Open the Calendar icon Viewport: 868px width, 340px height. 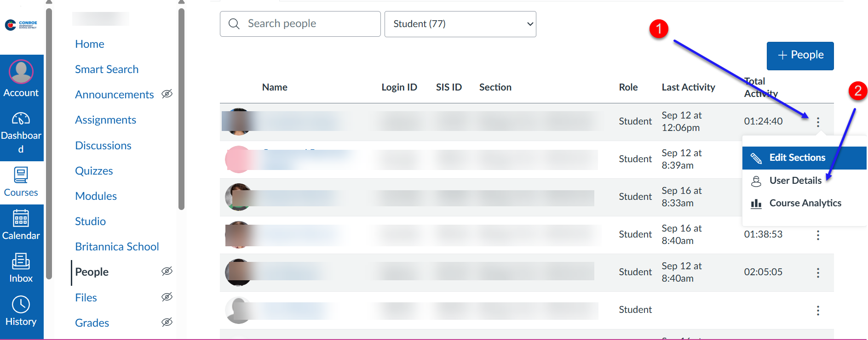pyautogui.click(x=21, y=218)
